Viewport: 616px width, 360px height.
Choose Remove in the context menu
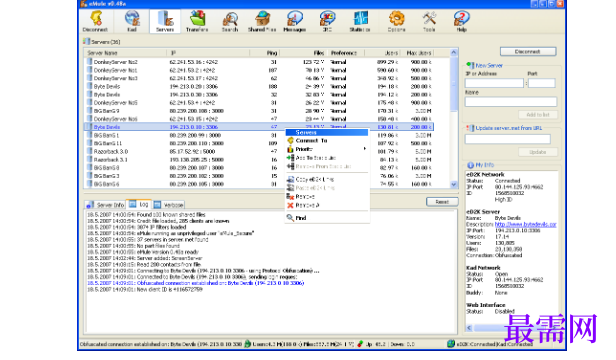[x=327, y=197]
